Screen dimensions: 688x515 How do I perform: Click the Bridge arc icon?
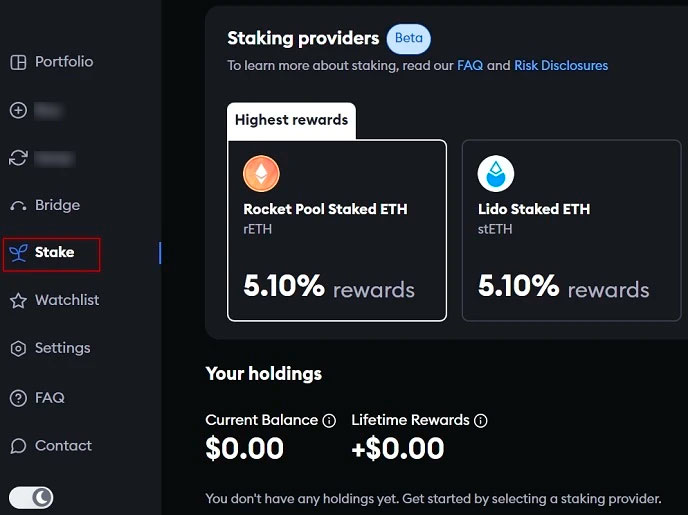(x=18, y=206)
